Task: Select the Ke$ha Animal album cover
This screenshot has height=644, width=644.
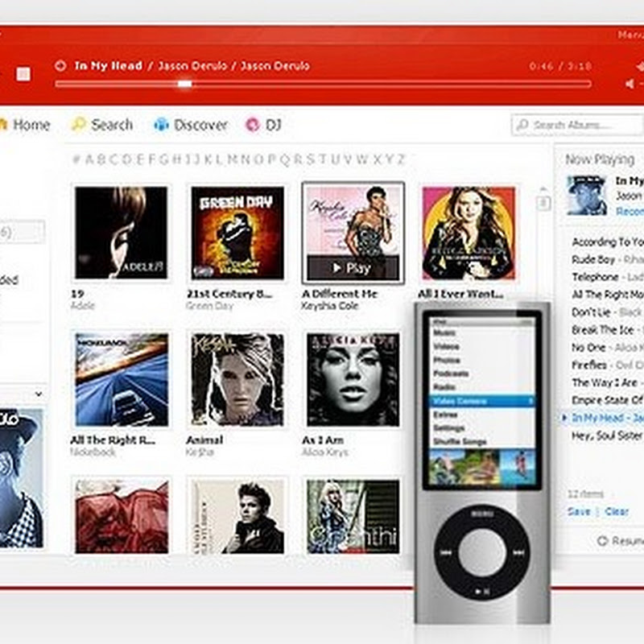Action: (237, 379)
